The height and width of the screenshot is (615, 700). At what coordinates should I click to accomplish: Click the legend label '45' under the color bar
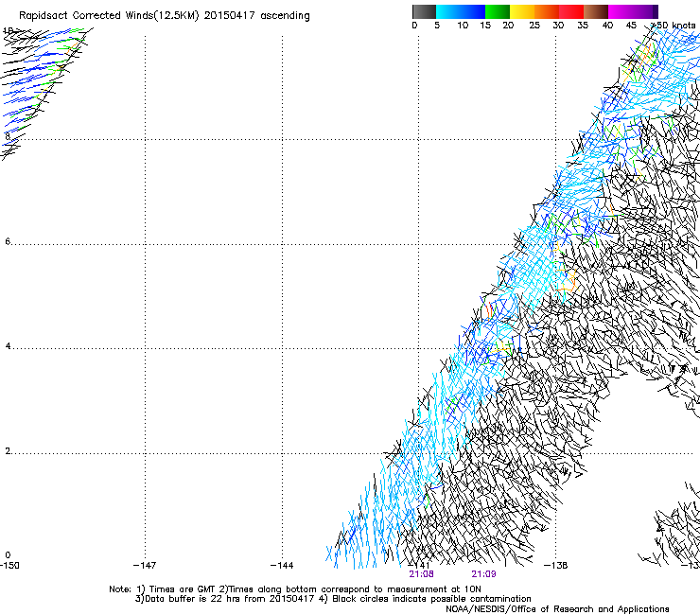(631, 26)
